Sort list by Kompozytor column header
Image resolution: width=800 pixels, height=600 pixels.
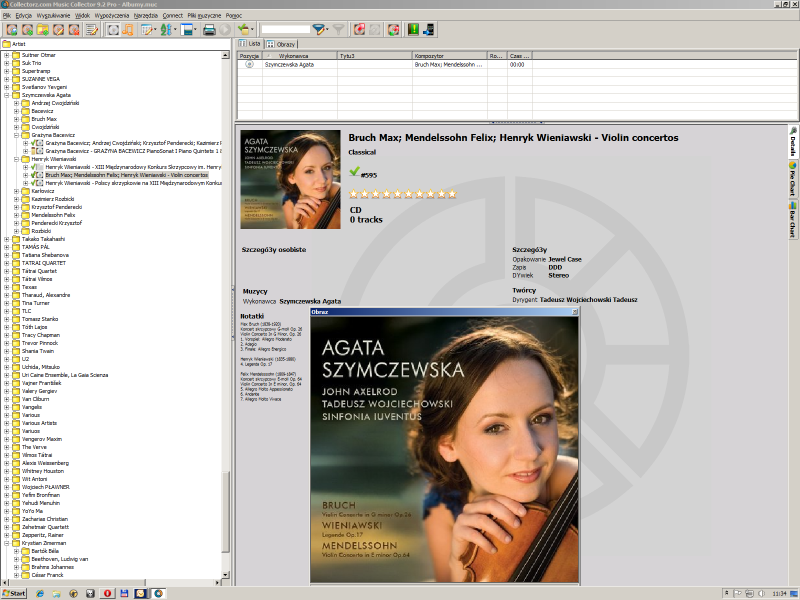[x=450, y=56]
